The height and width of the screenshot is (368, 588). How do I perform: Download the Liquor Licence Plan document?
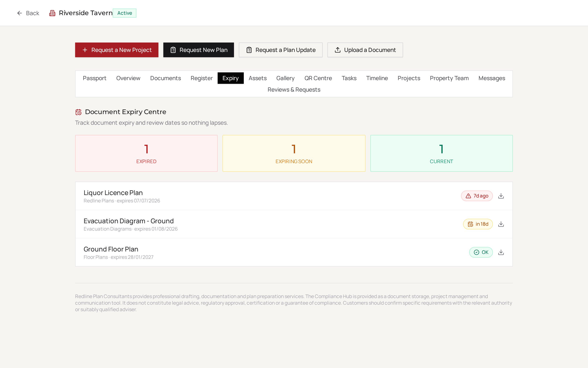501,196
